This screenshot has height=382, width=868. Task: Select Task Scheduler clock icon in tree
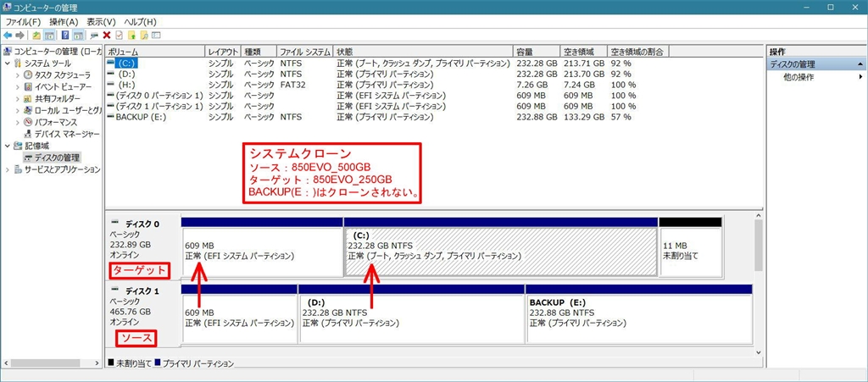point(28,75)
